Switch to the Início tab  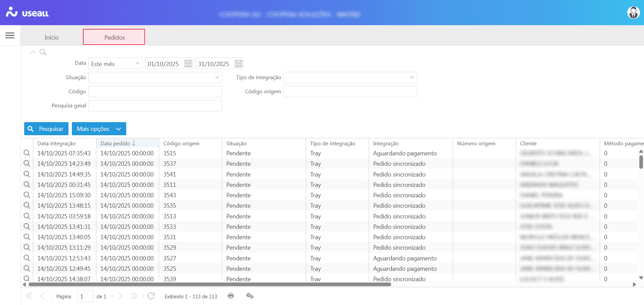point(52,37)
